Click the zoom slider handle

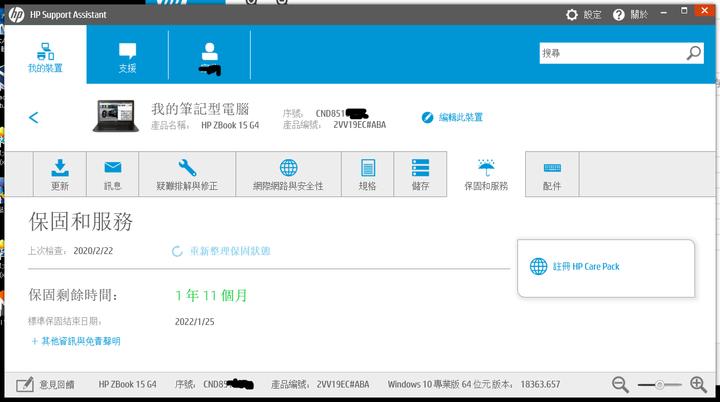pyautogui.click(x=659, y=385)
